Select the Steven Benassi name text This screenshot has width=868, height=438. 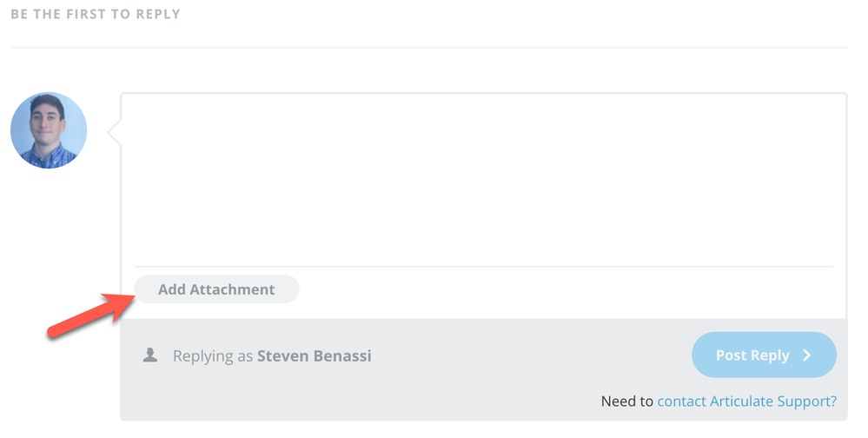pyautogui.click(x=315, y=356)
